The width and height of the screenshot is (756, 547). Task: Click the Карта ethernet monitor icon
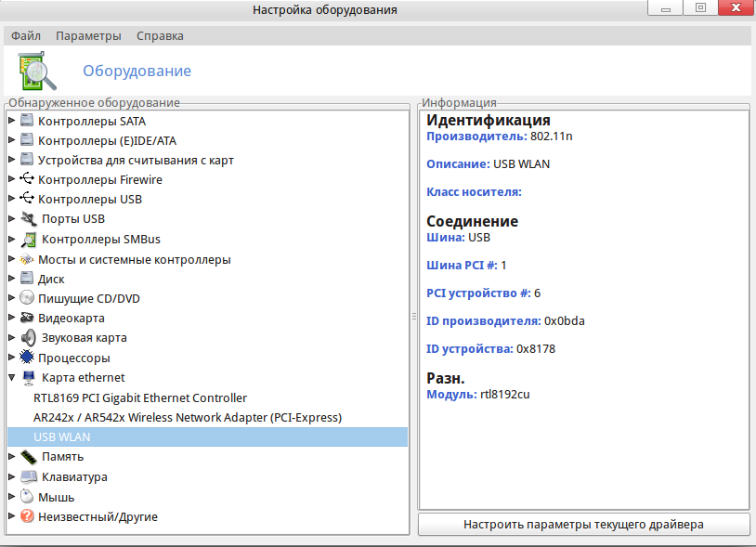coord(29,378)
